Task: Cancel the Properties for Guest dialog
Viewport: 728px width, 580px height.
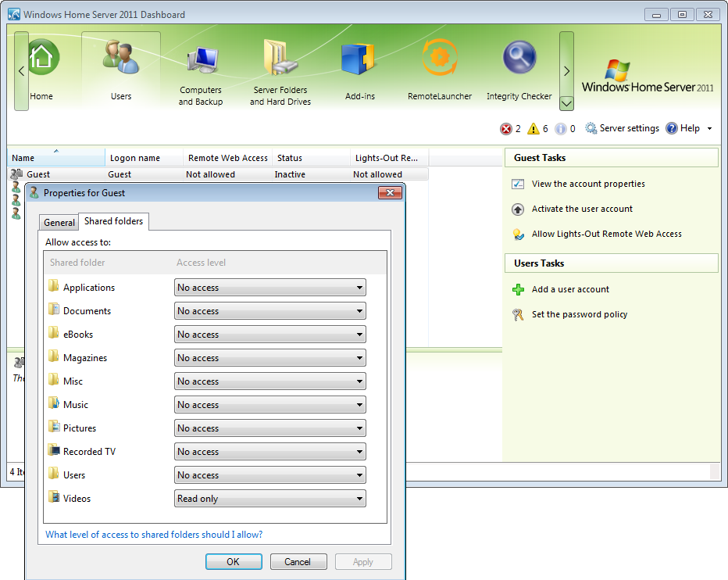Action: [x=298, y=562]
